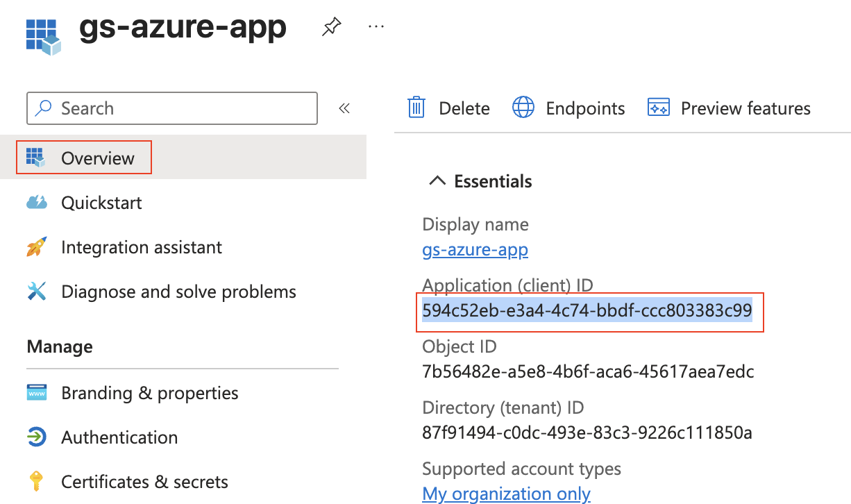Click the Authentication arrow icon

(x=36, y=437)
